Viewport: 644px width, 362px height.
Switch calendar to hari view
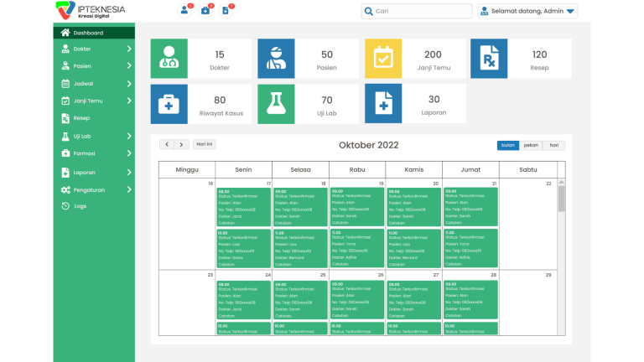coord(553,145)
